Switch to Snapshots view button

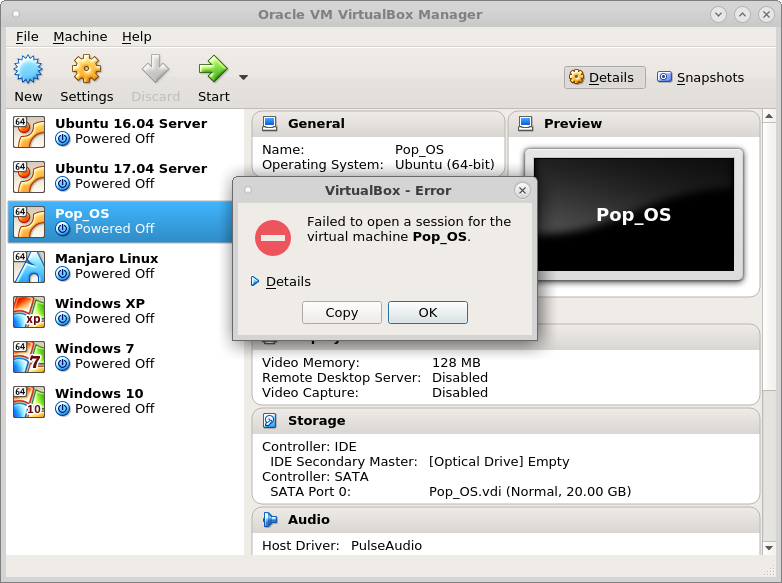[700, 77]
